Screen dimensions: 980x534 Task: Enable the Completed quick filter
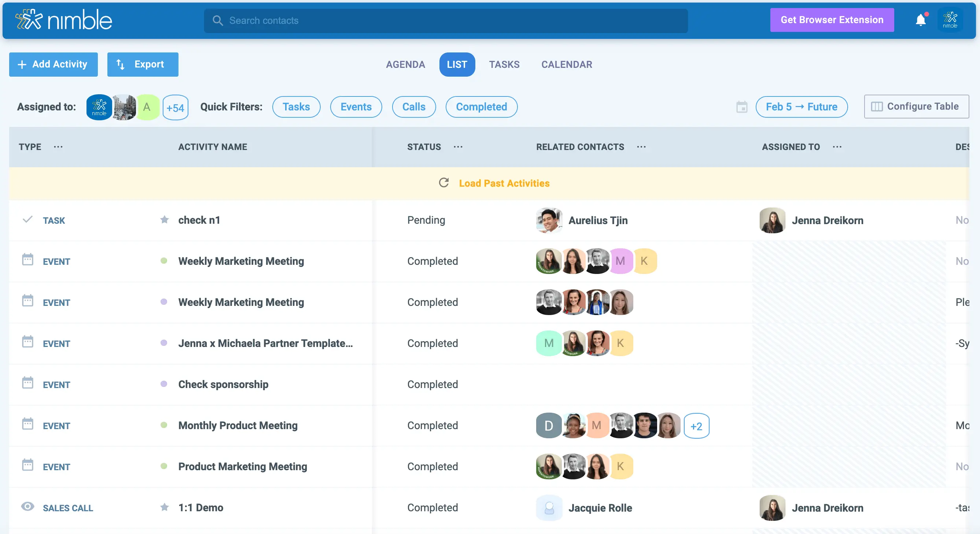click(481, 107)
